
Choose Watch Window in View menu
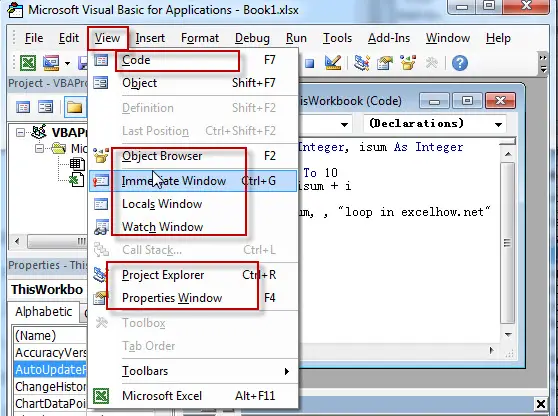(193, 227)
